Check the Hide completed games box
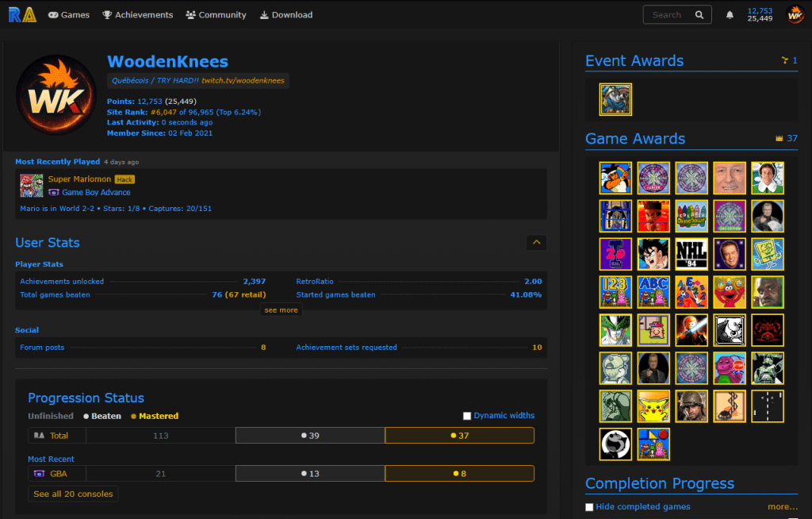The image size is (812, 519). pyautogui.click(x=589, y=507)
